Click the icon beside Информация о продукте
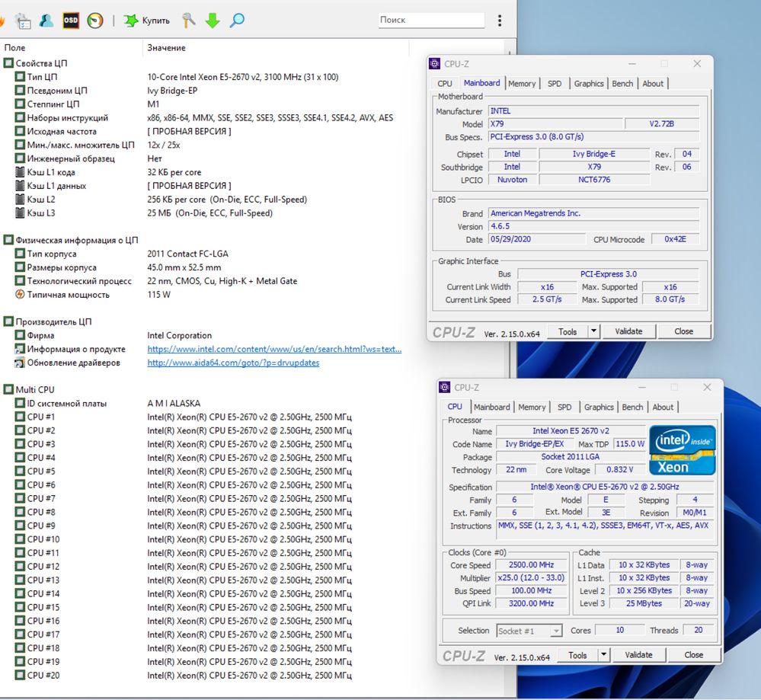Viewport: 761px width, 700px height. click(x=20, y=349)
